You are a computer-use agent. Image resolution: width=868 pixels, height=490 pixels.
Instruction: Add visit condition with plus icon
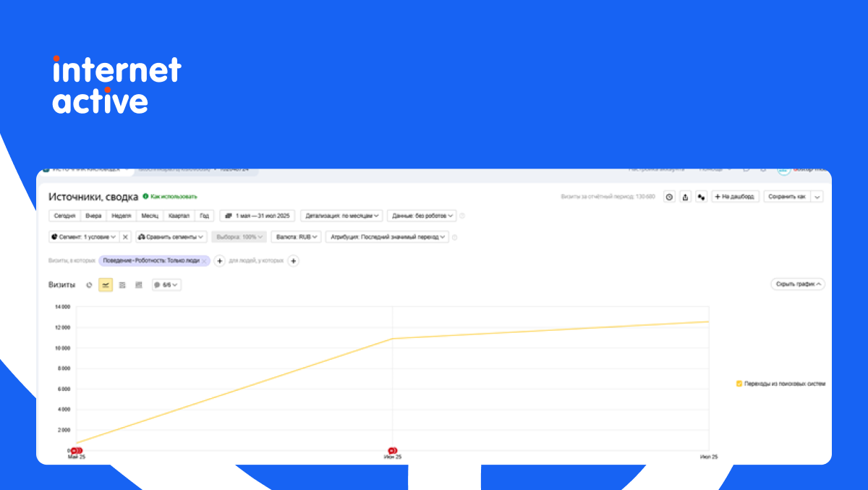click(x=220, y=261)
